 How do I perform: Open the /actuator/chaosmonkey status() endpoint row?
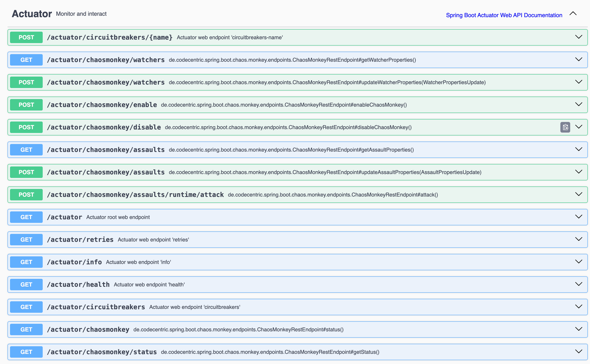88,329
